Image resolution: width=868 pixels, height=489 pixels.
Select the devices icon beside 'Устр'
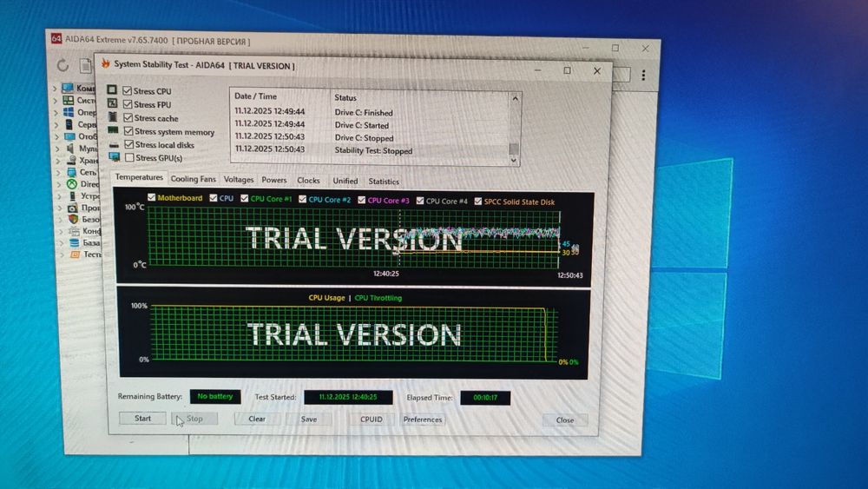(x=72, y=195)
